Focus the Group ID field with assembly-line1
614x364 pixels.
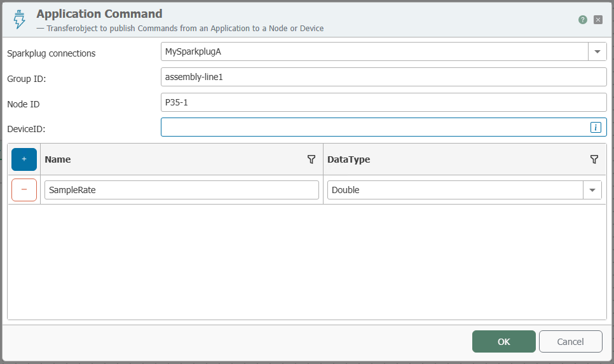coord(384,77)
